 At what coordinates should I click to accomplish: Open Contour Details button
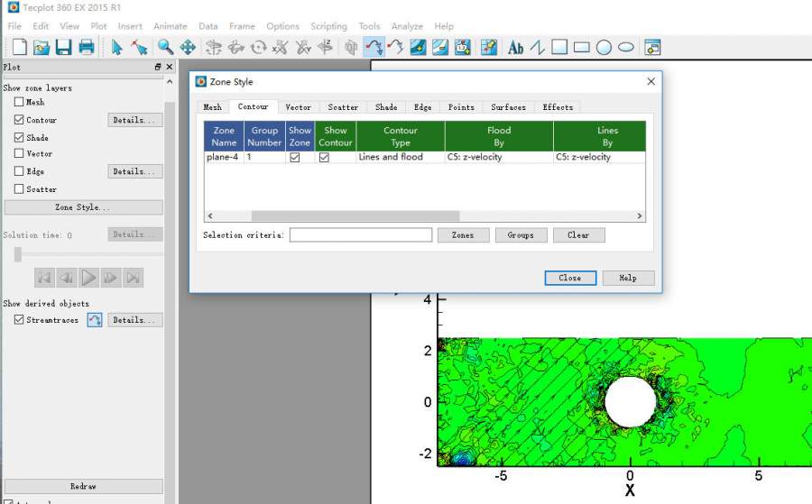click(134, 120)
